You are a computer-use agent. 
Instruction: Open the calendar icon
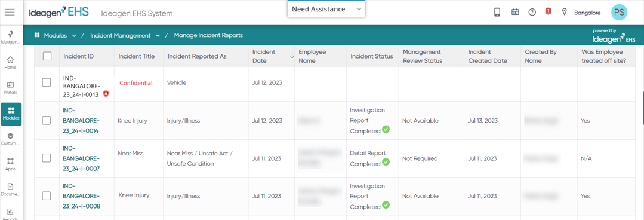tap(515, 13)
